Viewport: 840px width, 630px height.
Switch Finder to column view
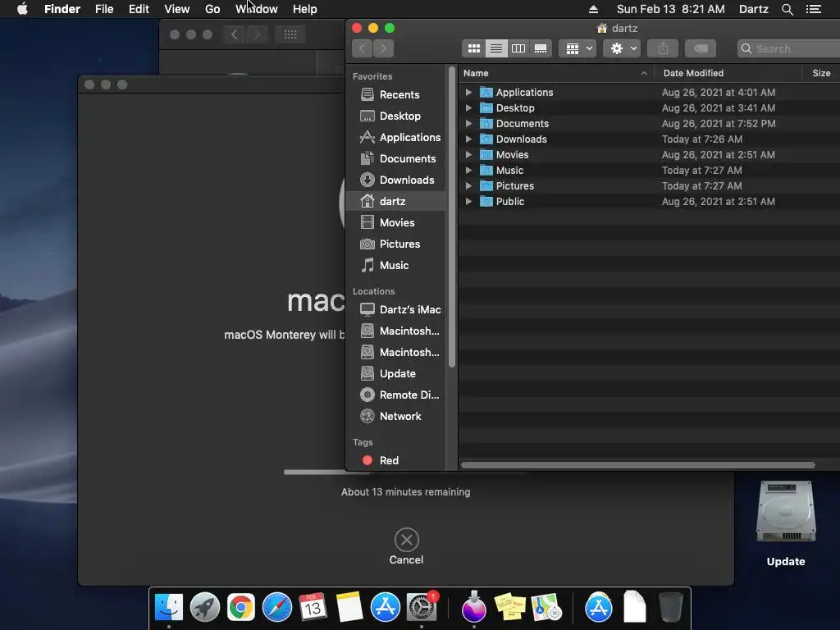518,48
